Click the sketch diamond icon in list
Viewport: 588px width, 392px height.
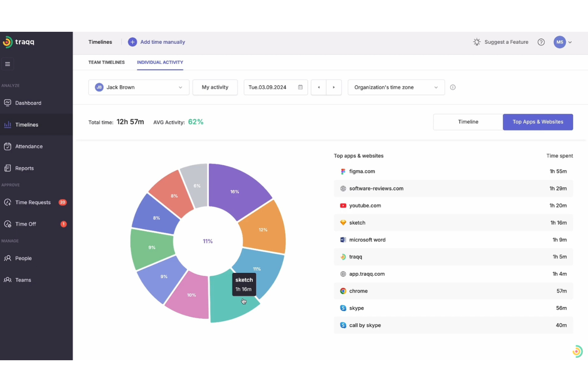[x=343, y=223]
